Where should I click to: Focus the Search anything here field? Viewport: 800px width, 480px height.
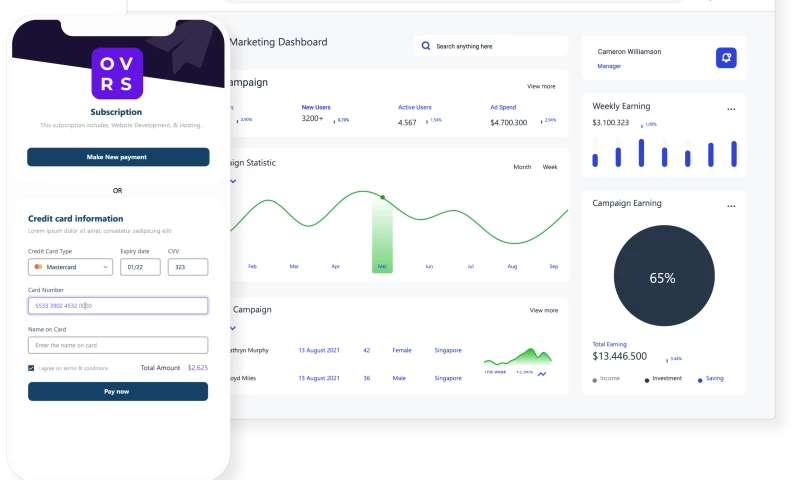coord(491,46)
